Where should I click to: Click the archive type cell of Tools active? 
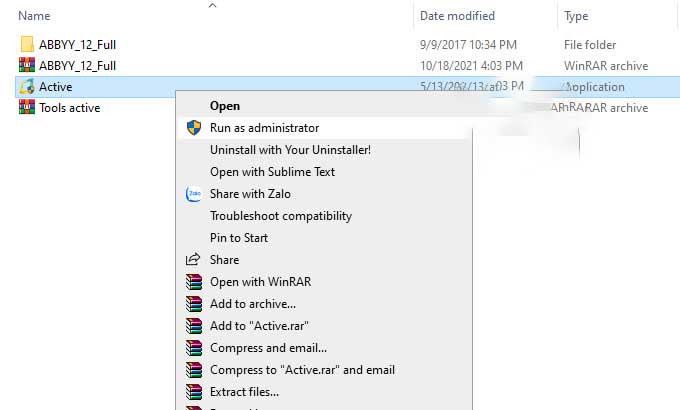(599, 108)
